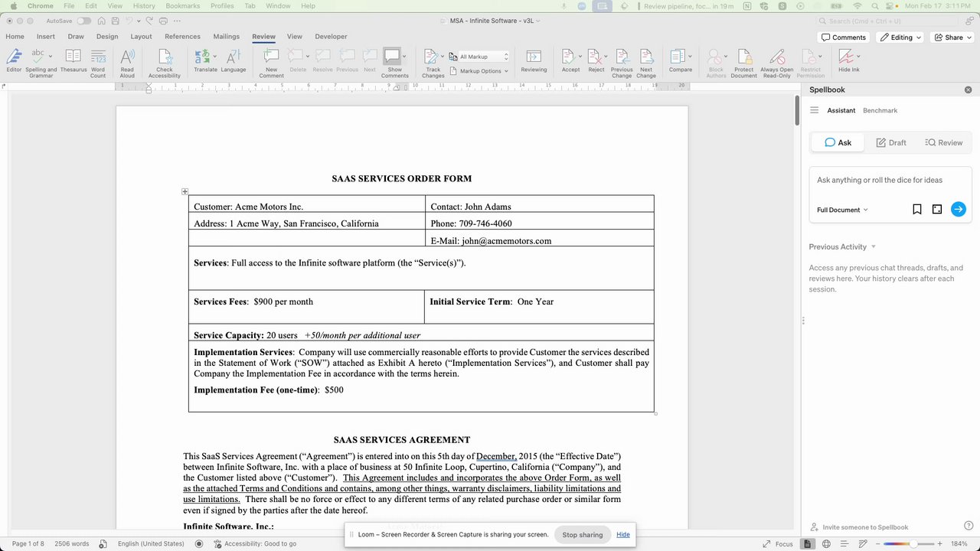Click the Ask anything input field
980x551 pixels.
(890, 181)
